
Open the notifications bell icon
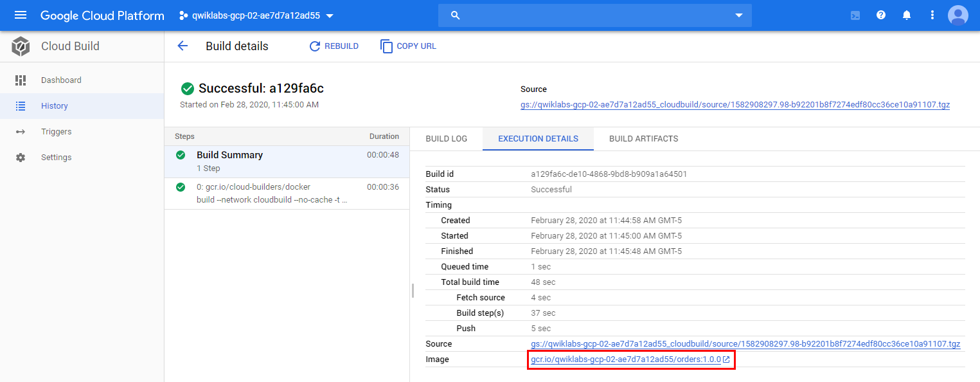[907, 15]
